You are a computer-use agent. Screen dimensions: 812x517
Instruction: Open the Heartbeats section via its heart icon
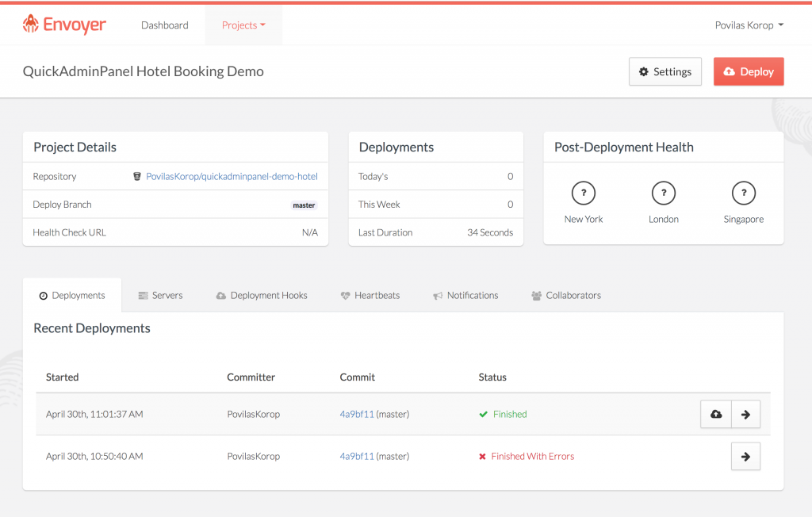point(343,295)
